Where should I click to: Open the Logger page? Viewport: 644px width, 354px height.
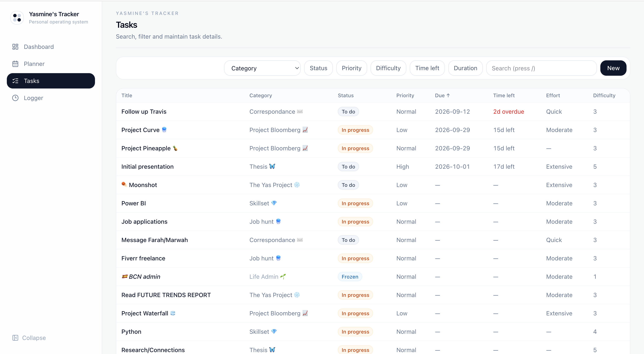(51, 98)
